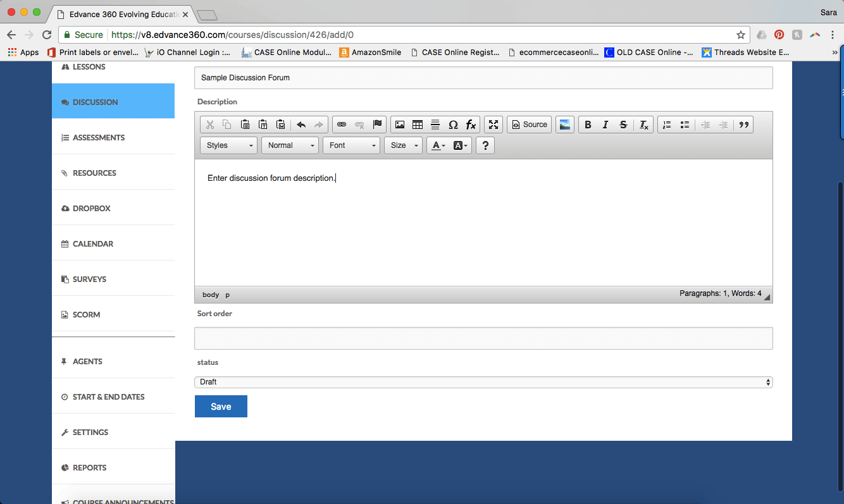
Task: Open the Font dropdown
Action: pos(352,145)
